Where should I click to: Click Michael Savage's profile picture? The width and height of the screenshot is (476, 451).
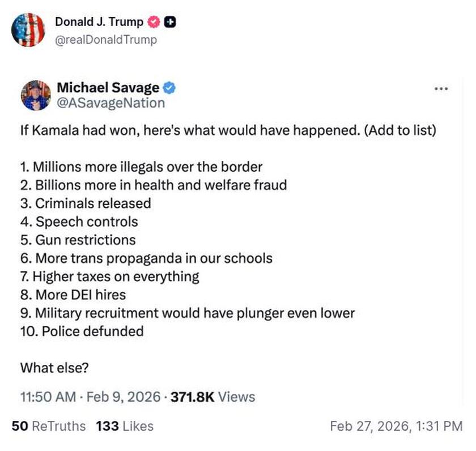point(35,96)
